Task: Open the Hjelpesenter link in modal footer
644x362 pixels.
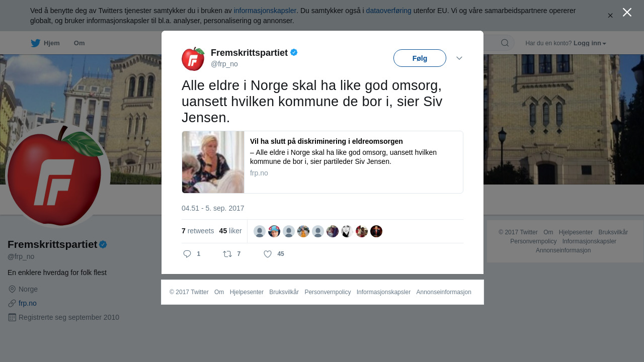Action: pyautogui.click(x=247, y=292)
